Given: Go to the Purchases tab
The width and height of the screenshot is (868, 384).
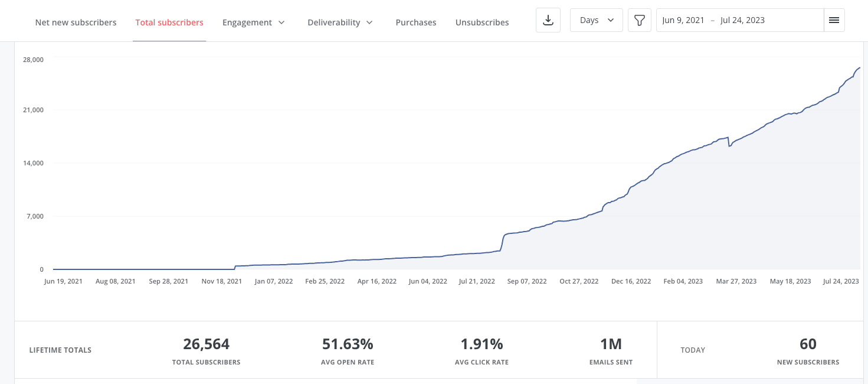Looking at the screenshot, I should point(416,22).
